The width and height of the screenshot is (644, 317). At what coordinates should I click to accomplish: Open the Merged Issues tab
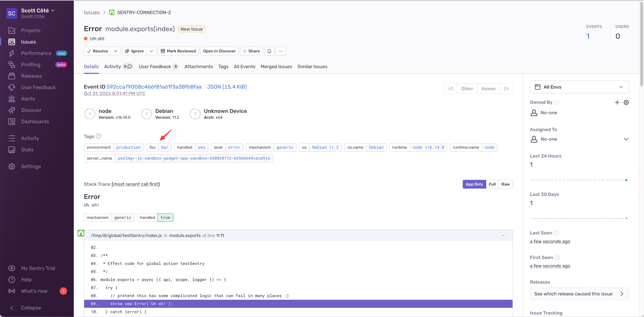click(276, 67)
